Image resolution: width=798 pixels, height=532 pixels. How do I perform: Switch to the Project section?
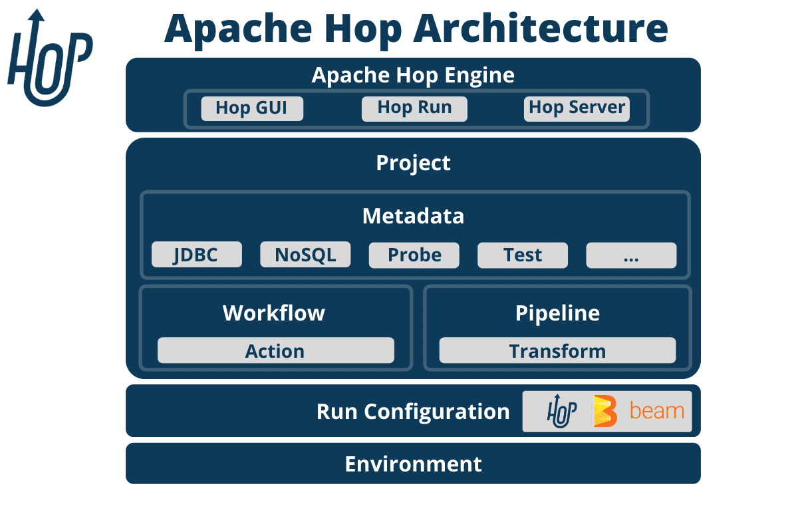(414, 163)
